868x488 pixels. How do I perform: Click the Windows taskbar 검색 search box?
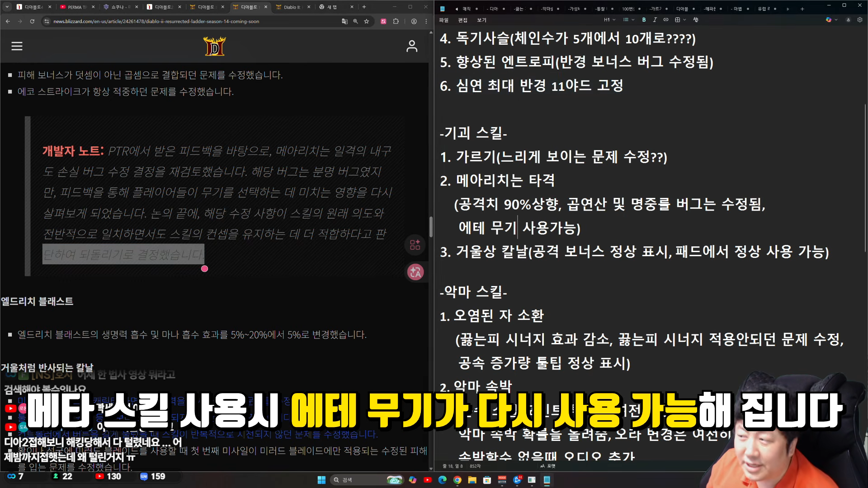366,480
